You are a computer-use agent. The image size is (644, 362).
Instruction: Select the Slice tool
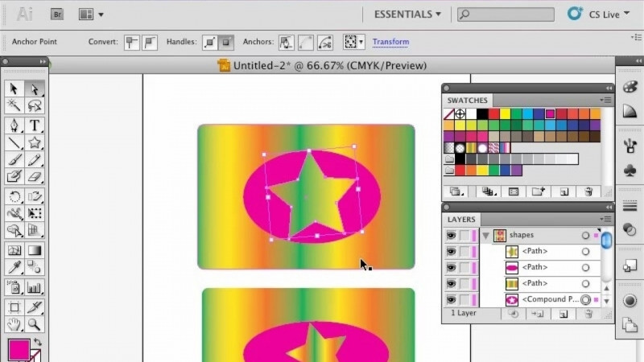pos(34,307)
